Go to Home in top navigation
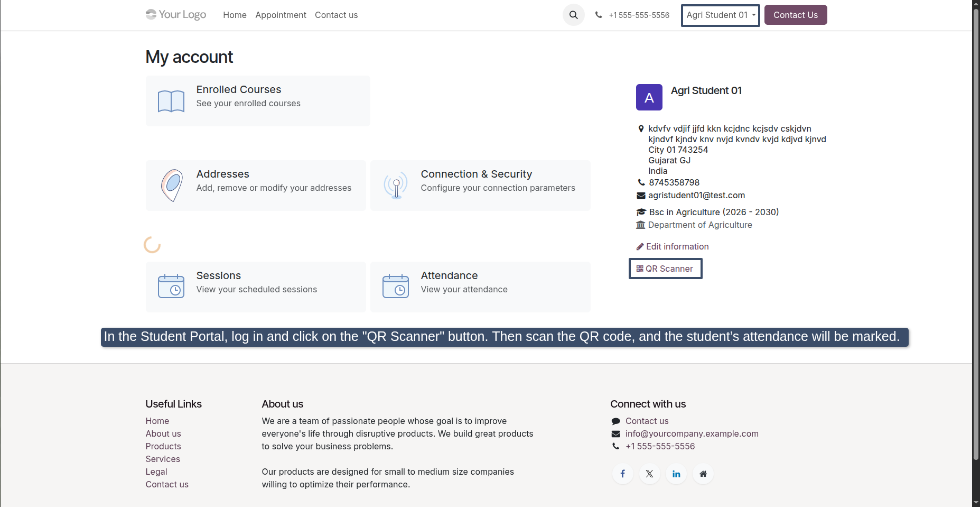980x508 pixels. tap(235, 15)
